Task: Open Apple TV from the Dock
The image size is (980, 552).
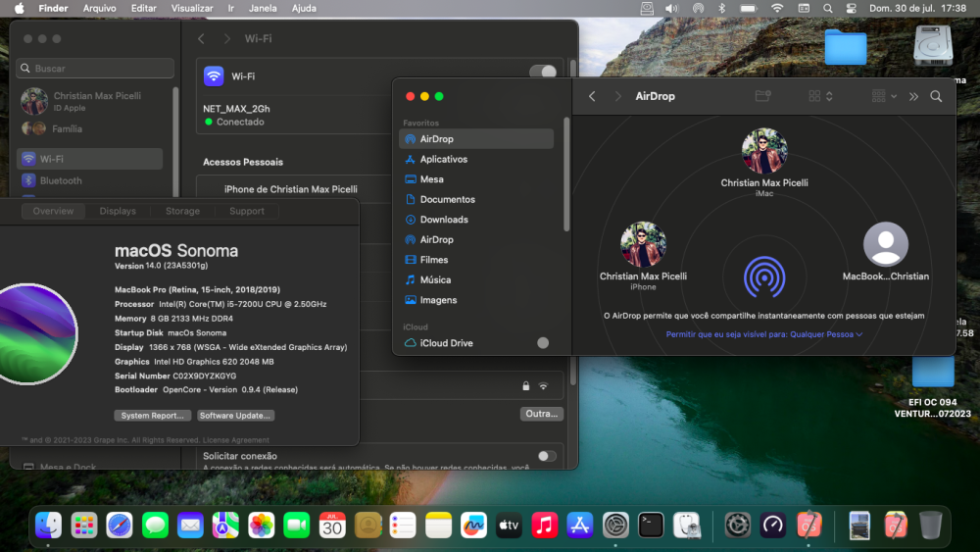Action: 509,526
